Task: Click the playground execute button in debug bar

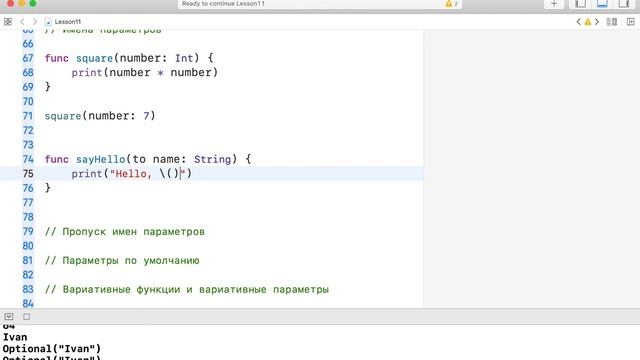Action: [x=9, y=317]
